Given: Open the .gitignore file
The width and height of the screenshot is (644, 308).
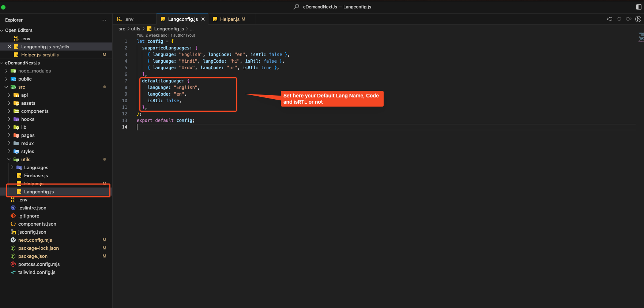Looking at the screenshot, I should click(29, 216).
